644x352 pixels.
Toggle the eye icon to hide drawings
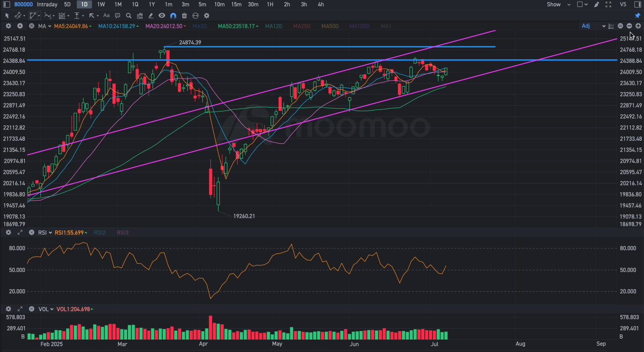click(162, 16)
